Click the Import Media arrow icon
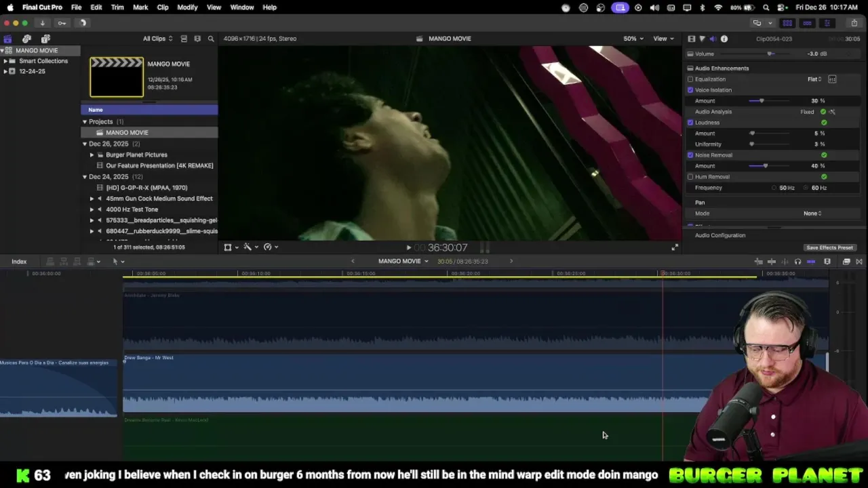The image size is (868, 488). click(x=42, y=23)
